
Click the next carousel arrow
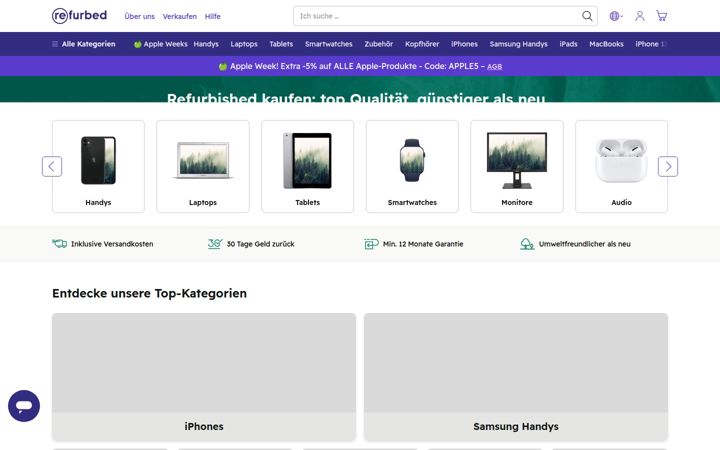[668, 166]
